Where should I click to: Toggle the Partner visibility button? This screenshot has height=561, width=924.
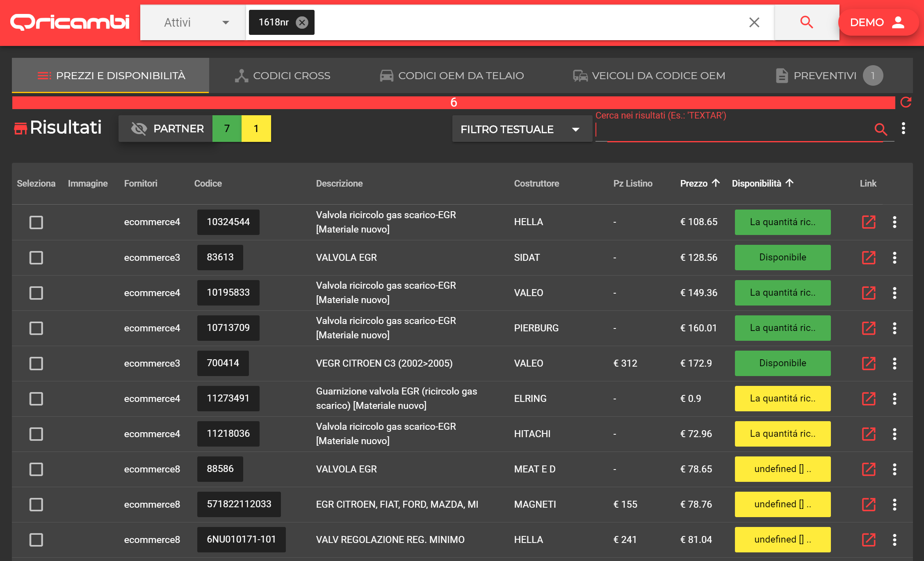165,129
